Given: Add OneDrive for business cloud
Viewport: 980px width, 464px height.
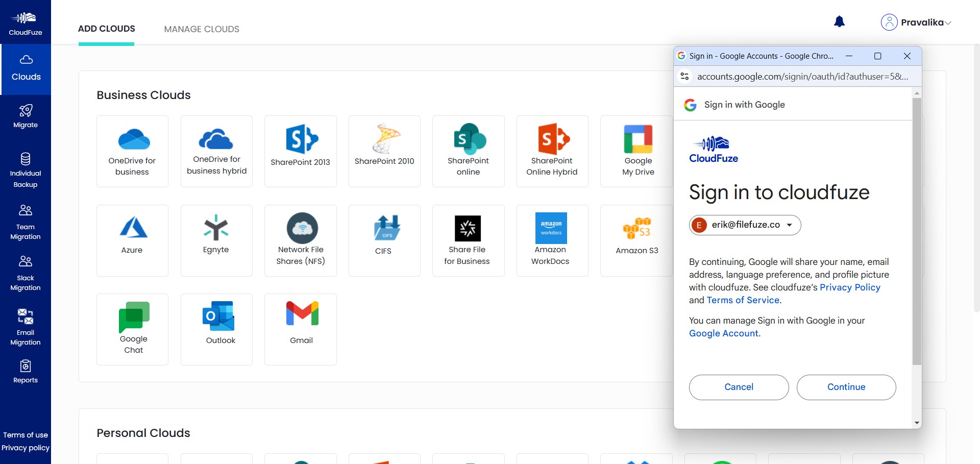Looking at the screenshot, I should (132, 151).
